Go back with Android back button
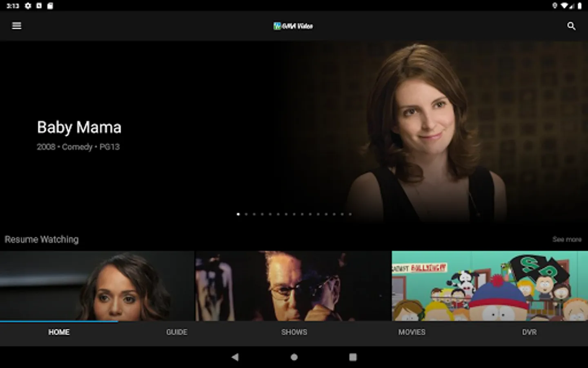Viewport: 588px width, 368px height. [235, 357]
